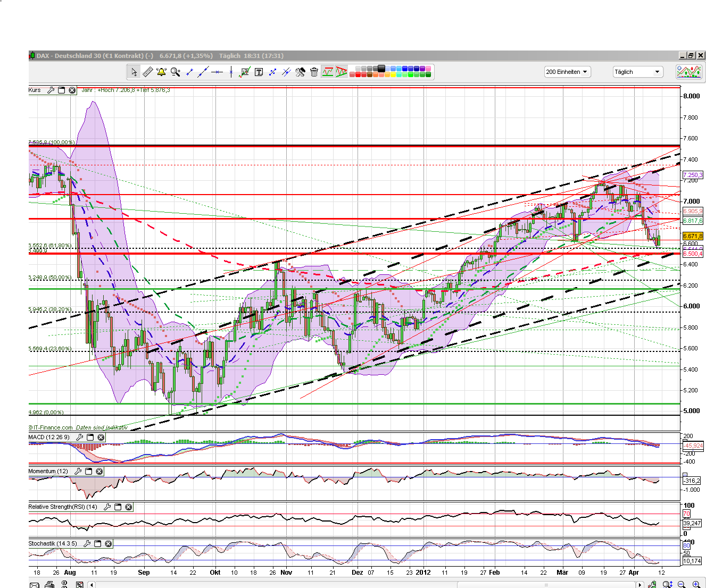
Task: Choose the purple color swatch
Action: pyautogui.click(x=422, y=69)
